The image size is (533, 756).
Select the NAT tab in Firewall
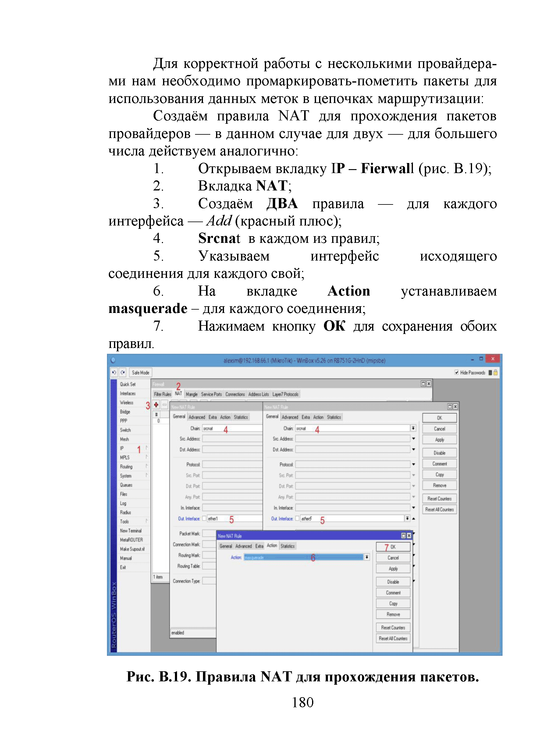coord(178,393)
